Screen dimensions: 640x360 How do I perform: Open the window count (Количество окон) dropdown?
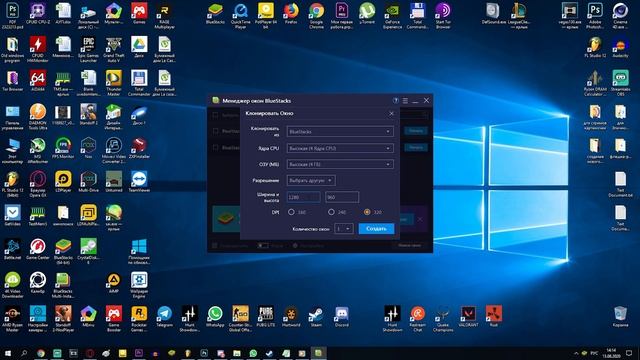[x=344, y=229]
